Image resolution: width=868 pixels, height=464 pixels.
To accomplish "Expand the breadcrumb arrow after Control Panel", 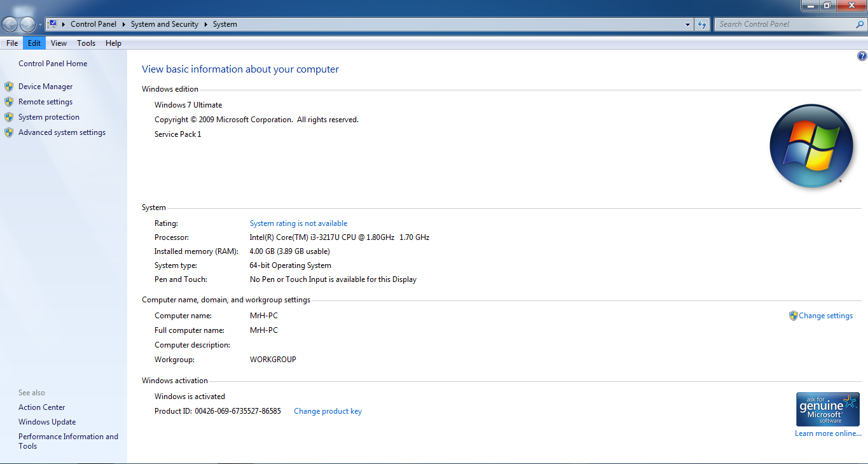I will (124, 24).
